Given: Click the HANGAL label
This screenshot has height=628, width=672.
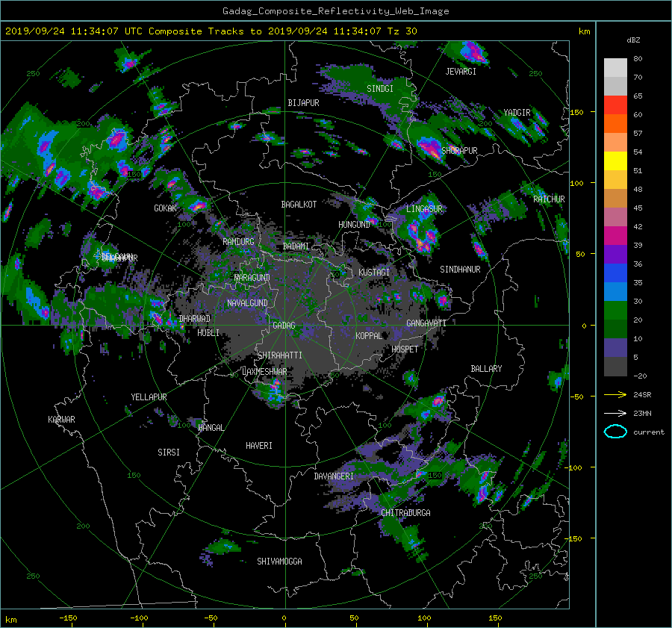Looking at the screenshot, I should coord(211,428).
